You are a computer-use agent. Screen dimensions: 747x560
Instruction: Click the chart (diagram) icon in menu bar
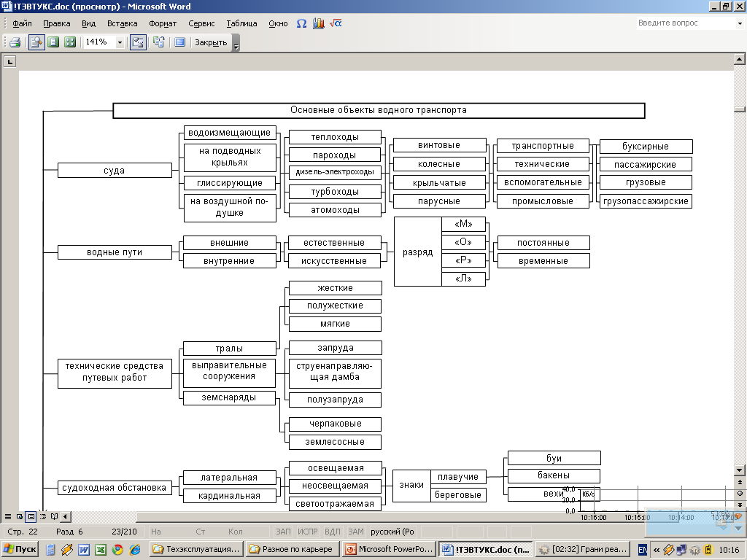(319, 23)
